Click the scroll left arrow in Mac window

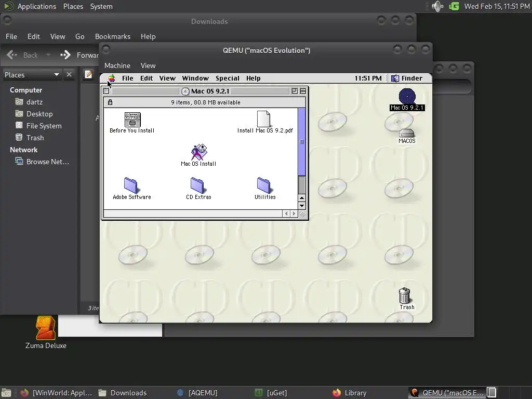(286, 214)
